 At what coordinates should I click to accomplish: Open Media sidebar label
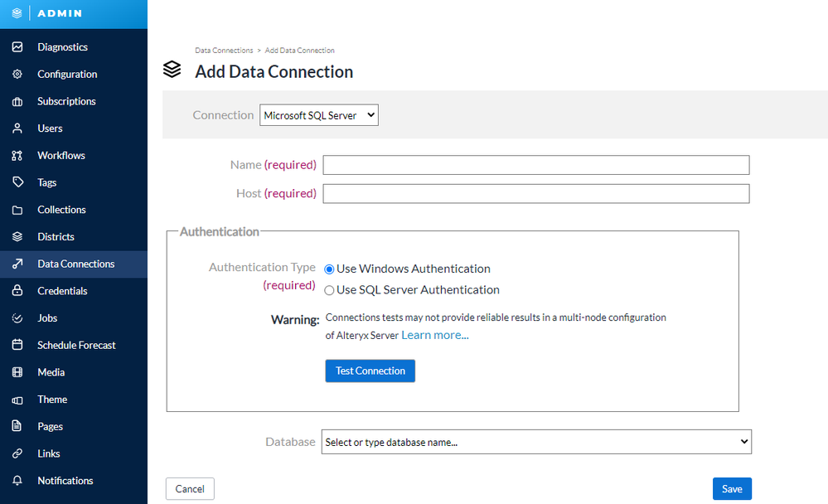51,372
